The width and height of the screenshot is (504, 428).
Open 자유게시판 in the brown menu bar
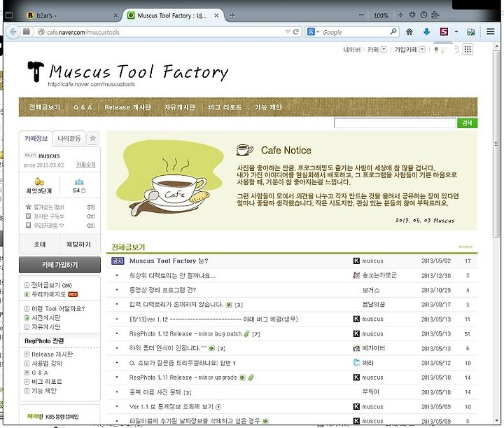click(180, 107)
